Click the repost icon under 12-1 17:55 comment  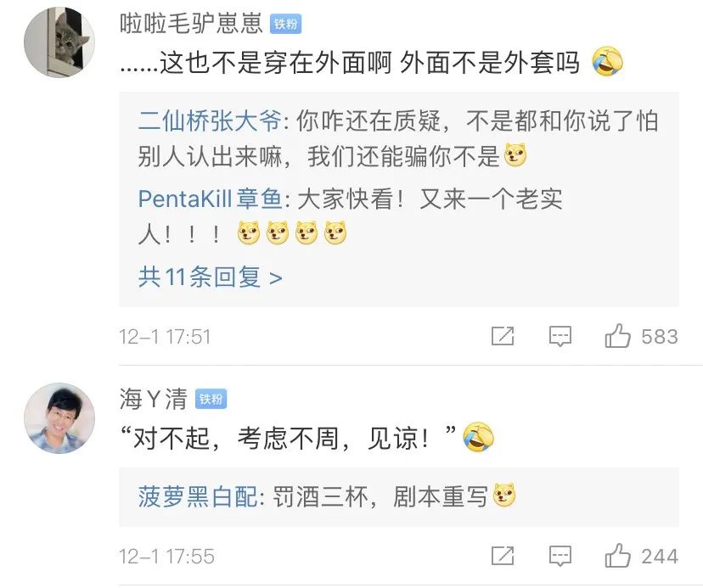coord(503,557)
